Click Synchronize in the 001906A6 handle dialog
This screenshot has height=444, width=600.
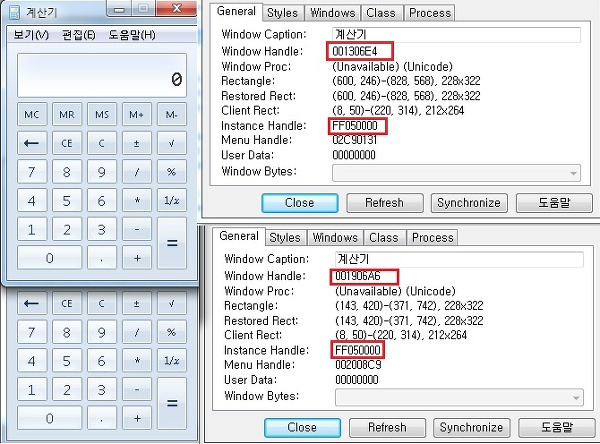pos(471,428)
